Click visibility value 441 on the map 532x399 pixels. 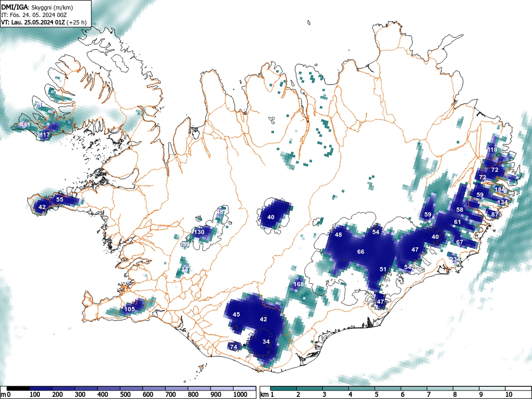[x=25, y=124]
